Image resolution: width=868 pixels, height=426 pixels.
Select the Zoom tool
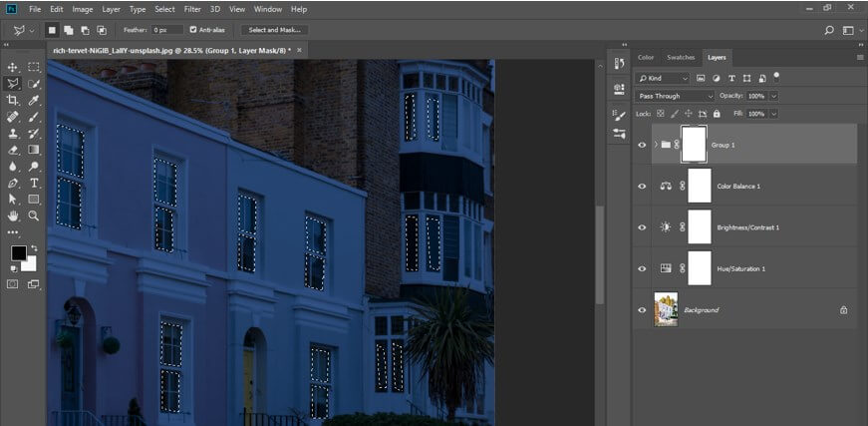(x=34, y=215)
